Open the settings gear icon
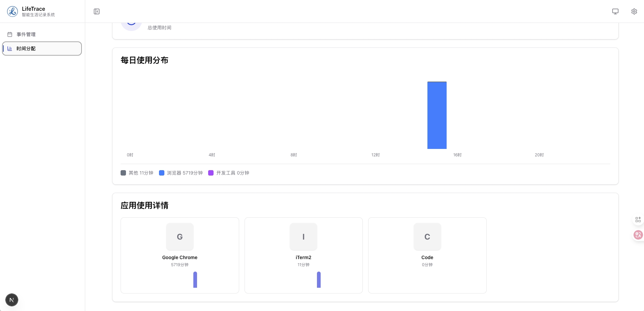This screenshot has height=311, width=644. (x=634, y=11)
